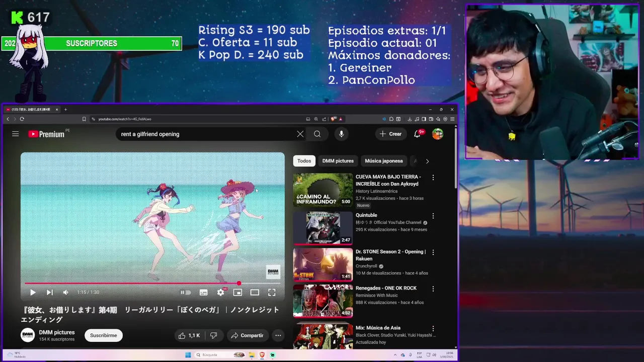Open Mix: Música de Asia playlist

378,328
